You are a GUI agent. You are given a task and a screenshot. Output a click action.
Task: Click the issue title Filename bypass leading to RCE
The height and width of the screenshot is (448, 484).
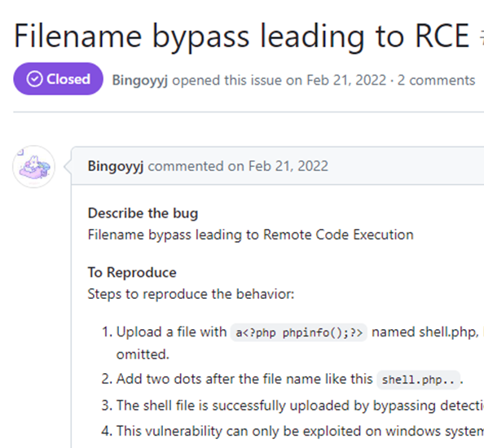241,36
